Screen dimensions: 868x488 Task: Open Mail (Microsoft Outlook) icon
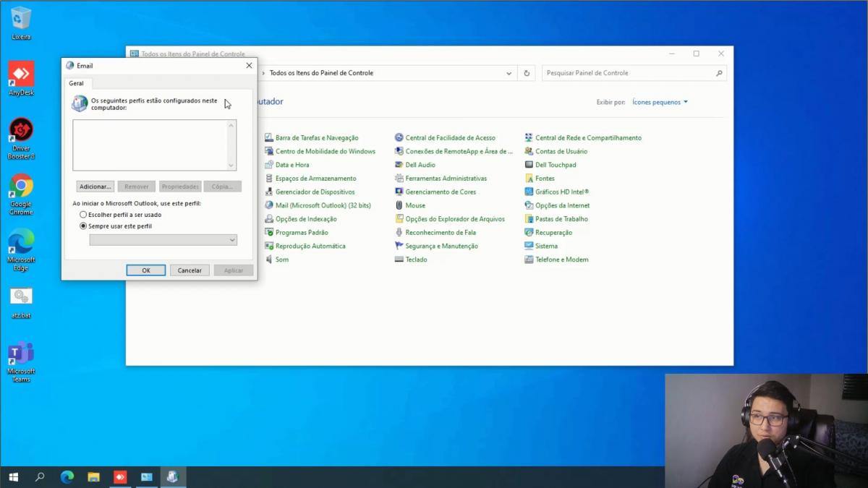[269, 205]
